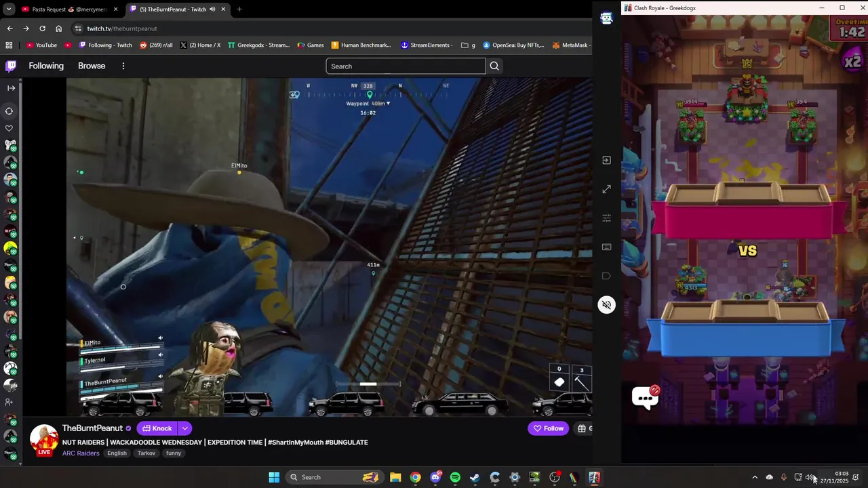Click the English tag

tap(117, 453)
